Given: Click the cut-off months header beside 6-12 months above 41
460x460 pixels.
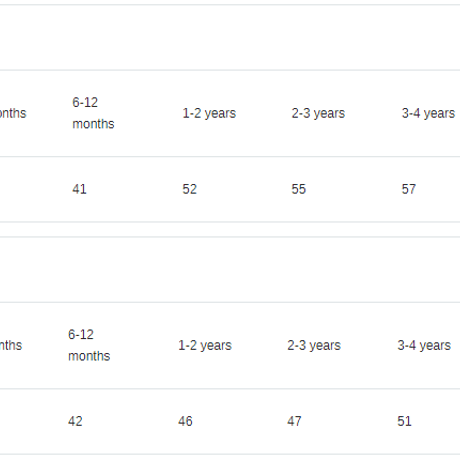Looking at the screenshot, I should pyautogui.click(x=13, y=113).
